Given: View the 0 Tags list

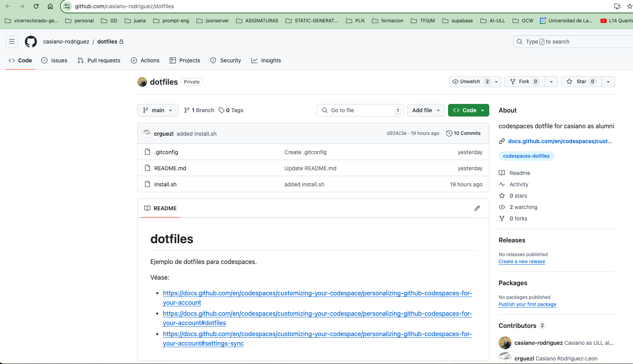Looking at the screenshot, I should tap(231, 110).
